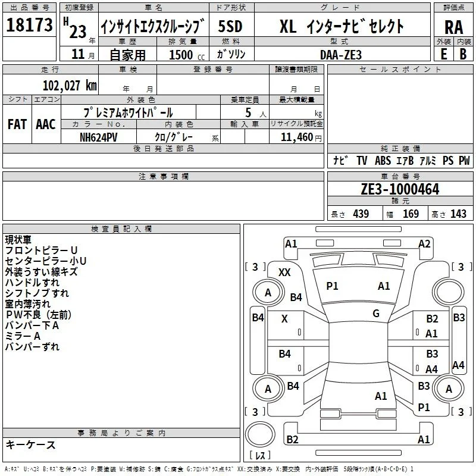The width and height of the screenshot is (476, 476).
Task: Click the RA evaluation score
Action: (x=454, y=27)
